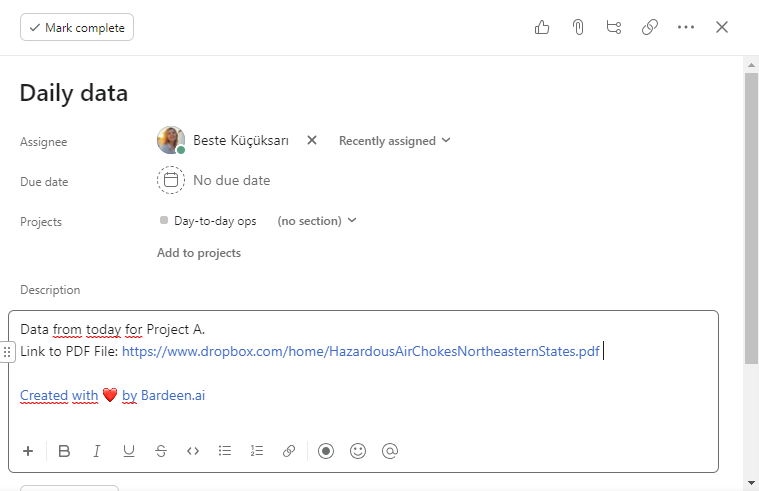Screen dimensions: 759x491
Task: Grab the description line drag handle
Action: [x=7, y=352]
